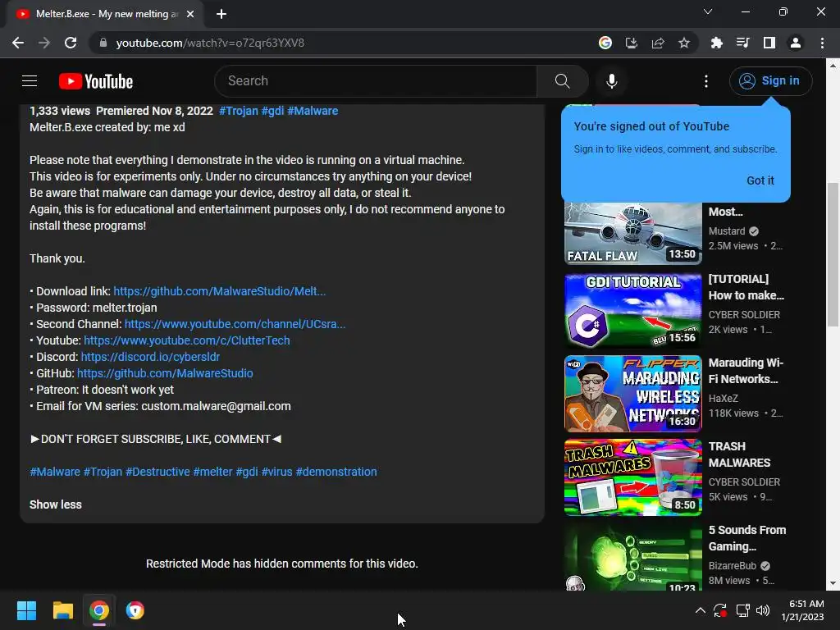The image size is (840, 630).
Task: Click the network tray icon
Action: [742, 610]
